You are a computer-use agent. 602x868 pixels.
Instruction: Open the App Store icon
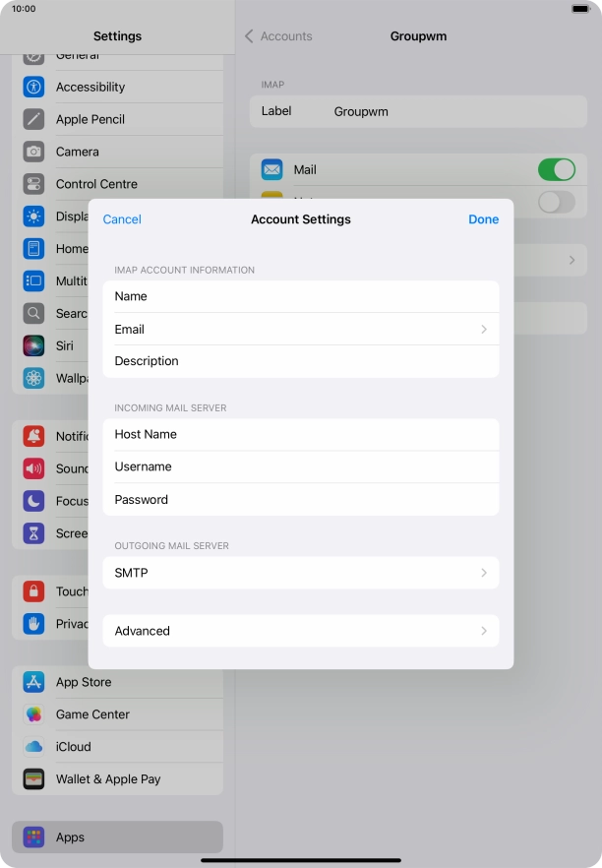pos(34,682)
